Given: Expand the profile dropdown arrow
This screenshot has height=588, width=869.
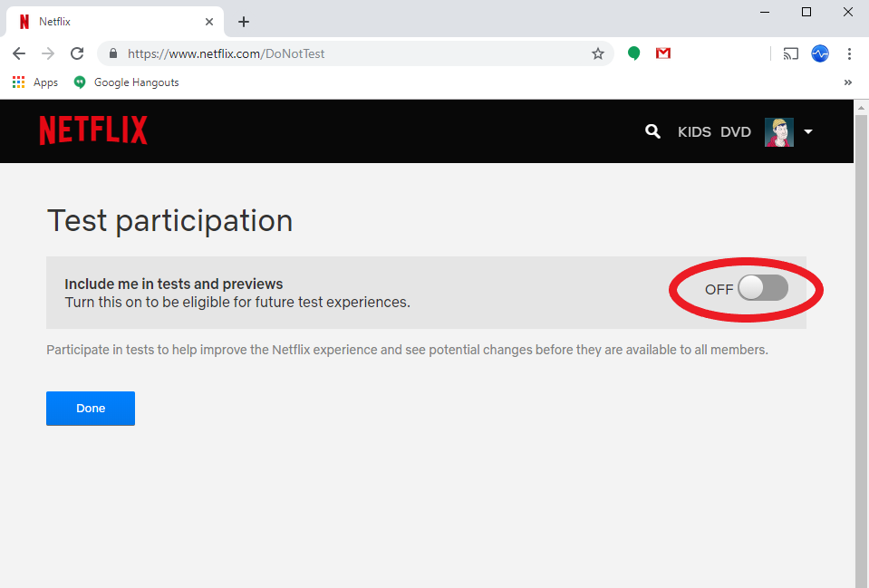Looking at the screenshot, I should [808, 132].
